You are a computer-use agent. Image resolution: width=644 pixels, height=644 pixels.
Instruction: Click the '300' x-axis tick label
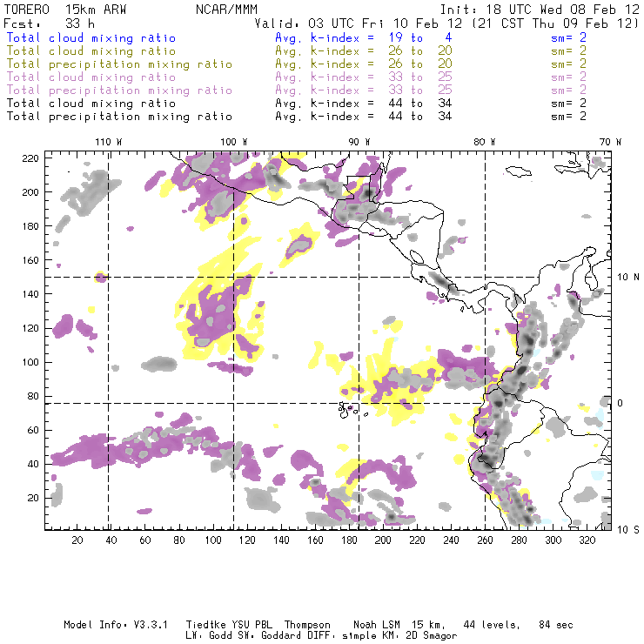click(553, 540)
